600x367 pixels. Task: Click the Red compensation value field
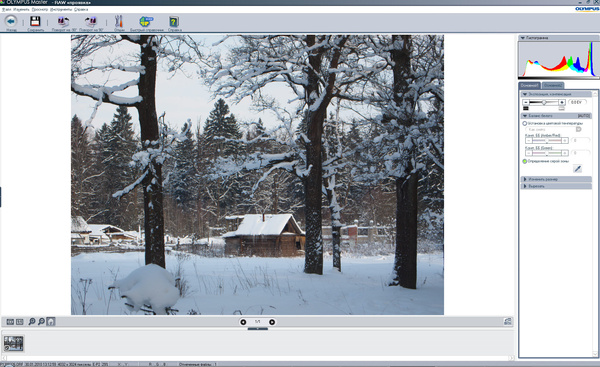[580, 141]
